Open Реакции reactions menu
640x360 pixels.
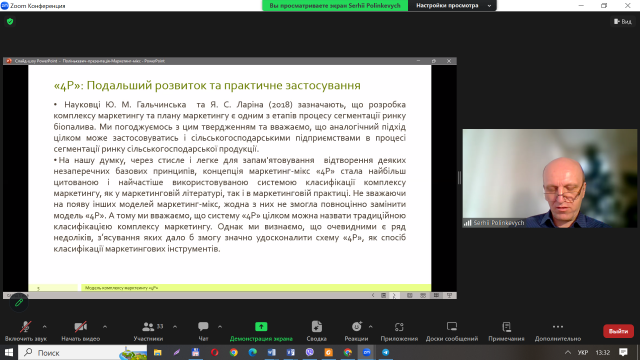click(356, 331)
